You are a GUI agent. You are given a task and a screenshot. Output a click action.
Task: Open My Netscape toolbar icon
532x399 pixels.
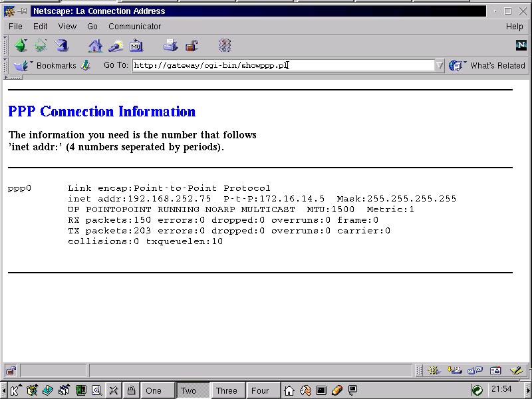pos(136,45)
